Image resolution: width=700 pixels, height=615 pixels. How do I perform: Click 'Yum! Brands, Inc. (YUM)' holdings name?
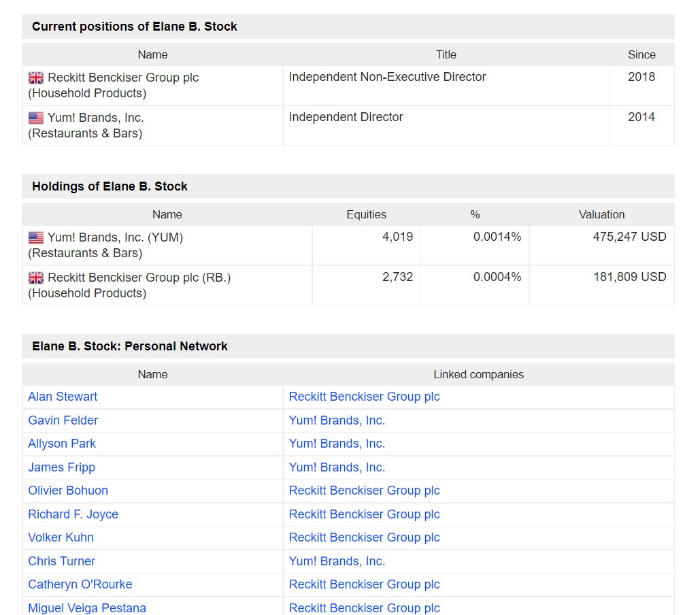point(115,237)
